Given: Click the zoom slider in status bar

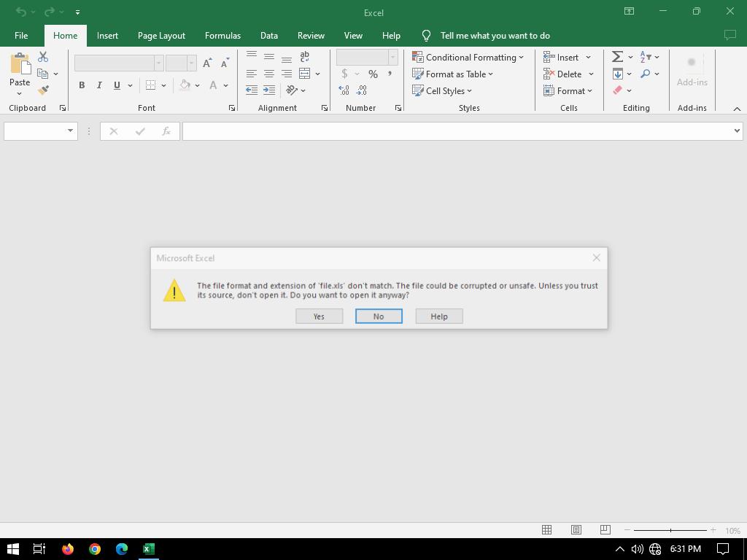Looking at the screenshot, I should (x=670, y=530).
